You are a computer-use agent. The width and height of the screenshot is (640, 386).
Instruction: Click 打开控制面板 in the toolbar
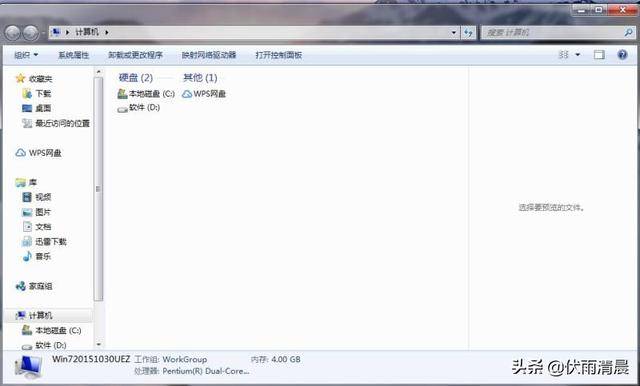(x=279, y=55)
